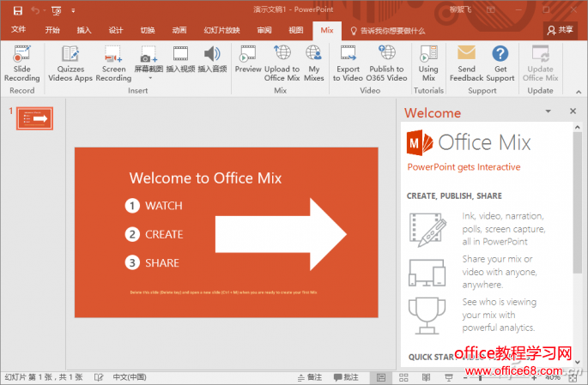Screen dimensions: 588x385
Task: Insert Quizzes Videos Apps
Action: click(x=70, y=63)
